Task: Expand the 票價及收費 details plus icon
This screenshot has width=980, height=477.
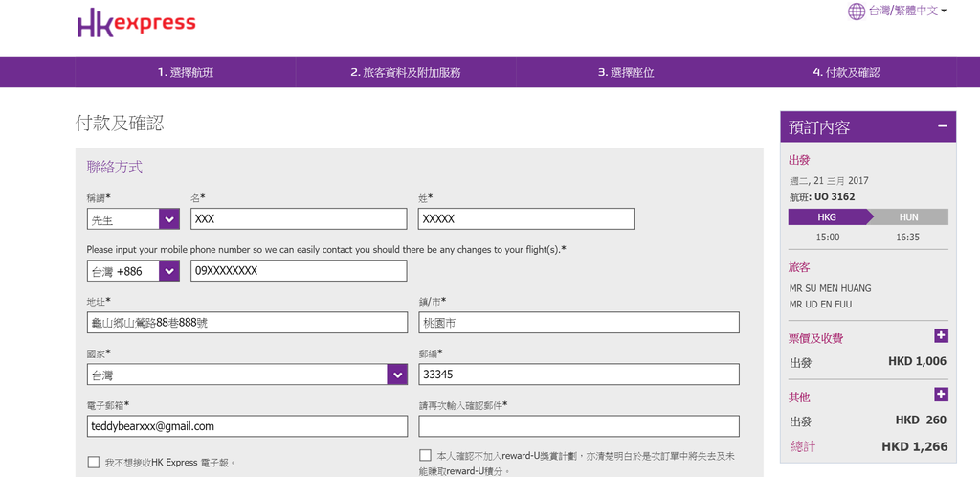Action: (942, 335)
